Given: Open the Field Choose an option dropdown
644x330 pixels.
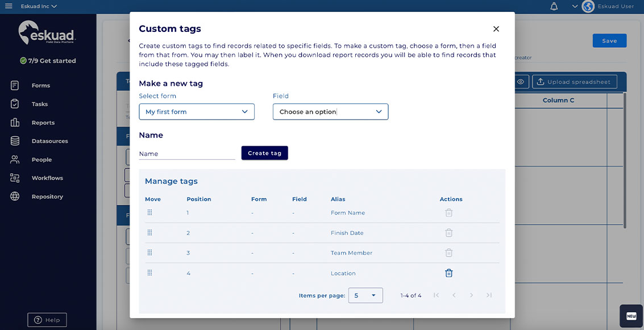Looking at the screenshot, I should tap(330, 112).
